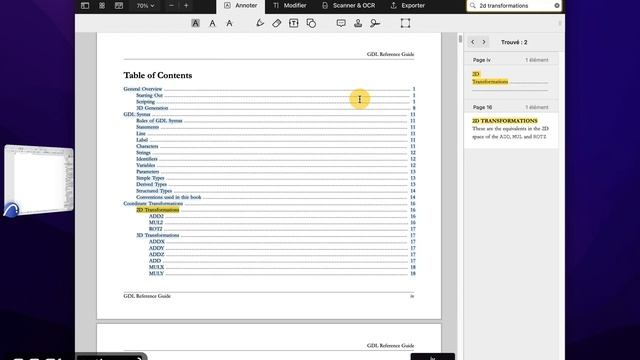
Task: Open the 2D TRANSFORMATIONS result on Page 16
Action: pos(511,129)
